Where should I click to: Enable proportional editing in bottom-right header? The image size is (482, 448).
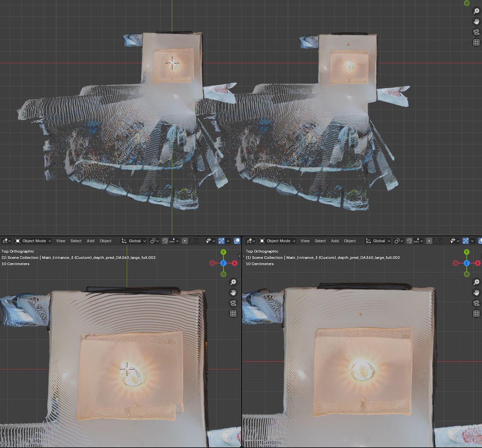[x=429, y=241]
